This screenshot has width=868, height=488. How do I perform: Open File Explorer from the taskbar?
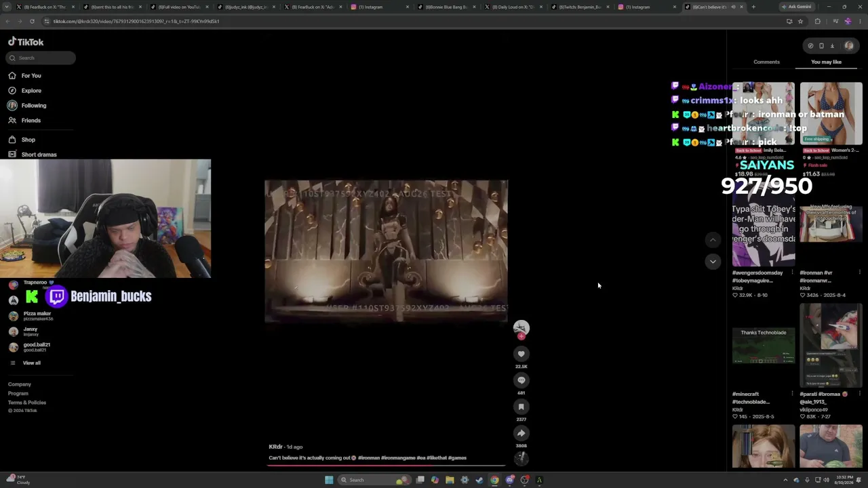point(450,480)
